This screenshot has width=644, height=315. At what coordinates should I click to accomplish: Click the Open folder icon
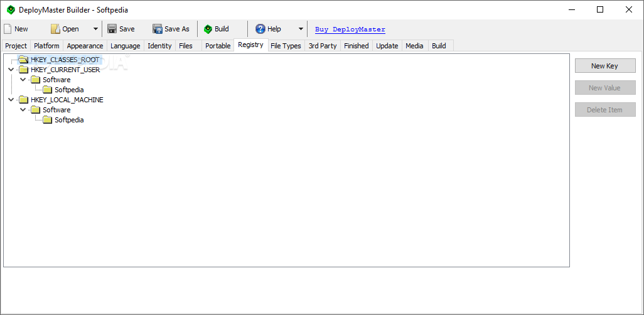tap(55, 29)
